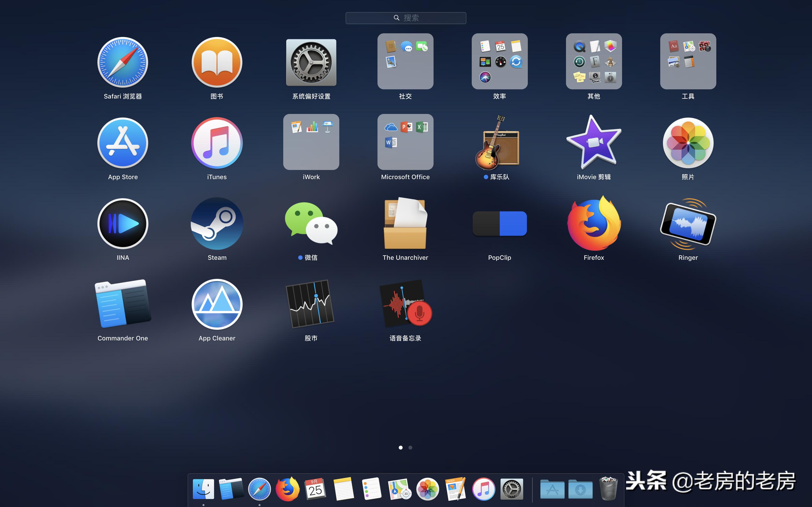Switch to the second Launchpad page dot
The height and width of the screenshot is (507, 812).
pyautogui.click(x=410, y=447)
